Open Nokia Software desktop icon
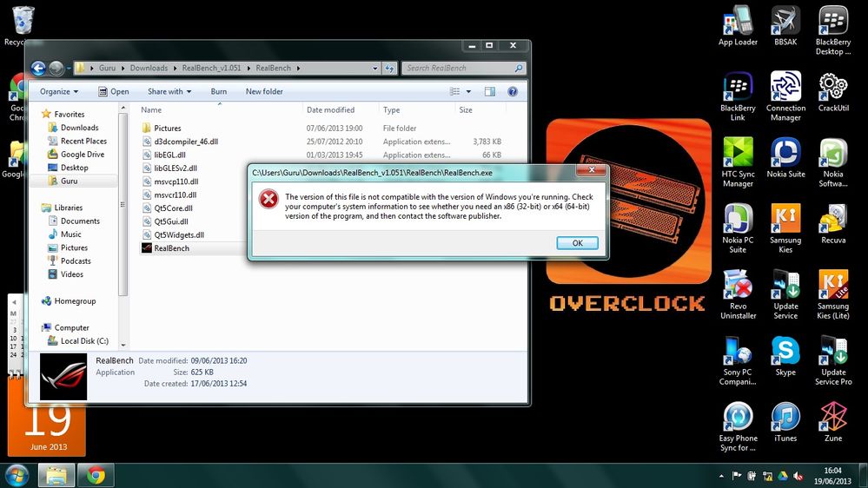This screenshot has width=868, height=488. [x=833, y=162]
